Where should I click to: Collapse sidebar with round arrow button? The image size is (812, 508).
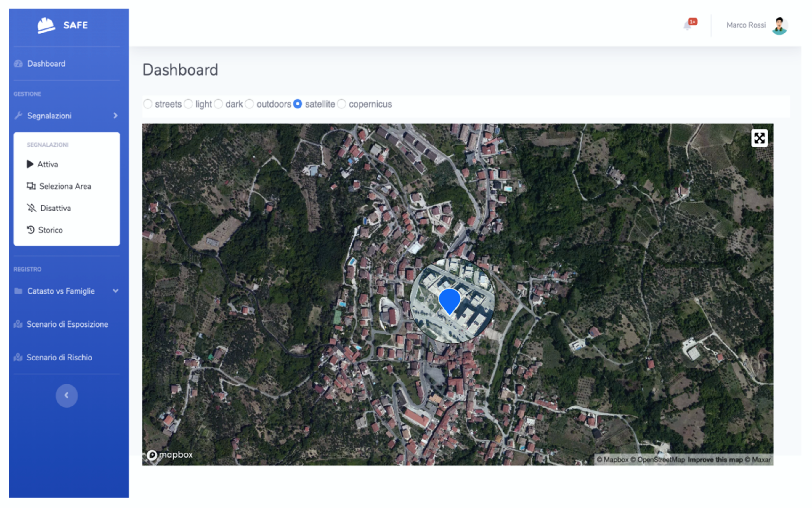coord(67,395)
